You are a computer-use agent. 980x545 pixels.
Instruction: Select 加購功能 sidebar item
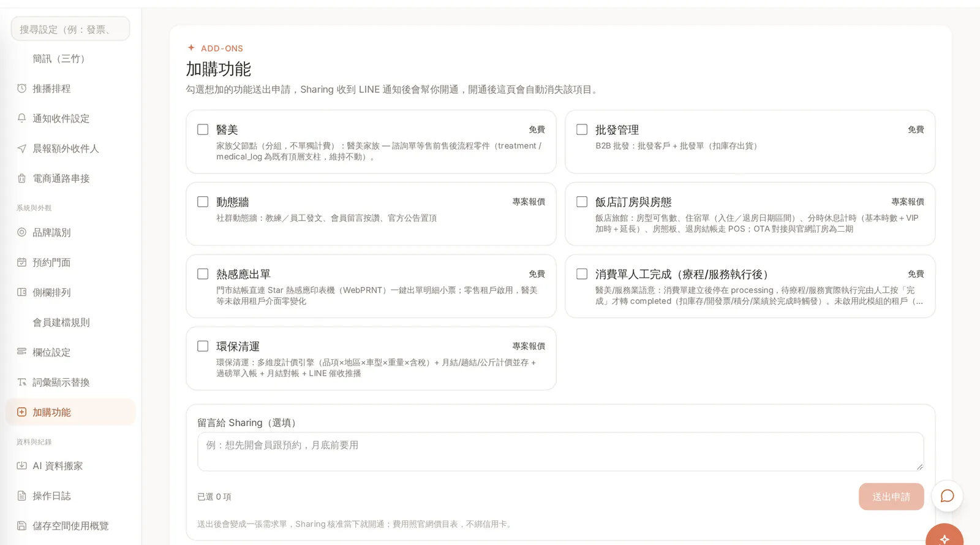[x=70, y=412]
